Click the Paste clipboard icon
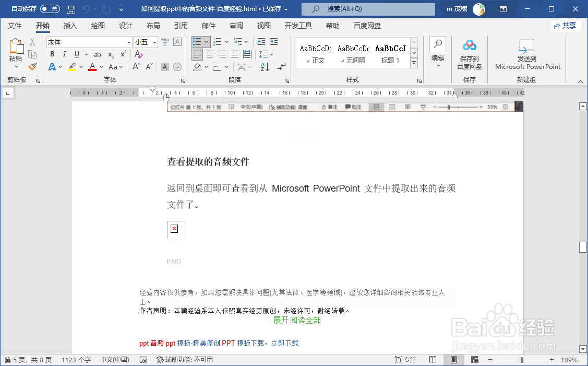588x366 pixels. tap(16, 46)
